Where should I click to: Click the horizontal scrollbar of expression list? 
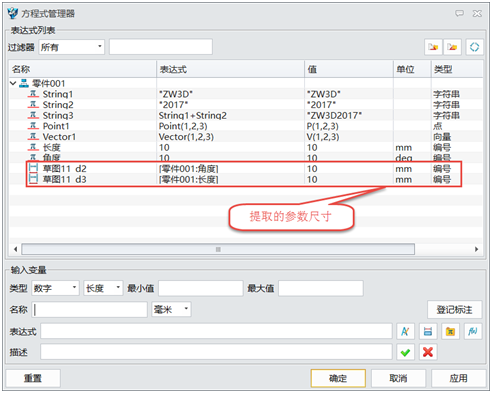point(218,249)
